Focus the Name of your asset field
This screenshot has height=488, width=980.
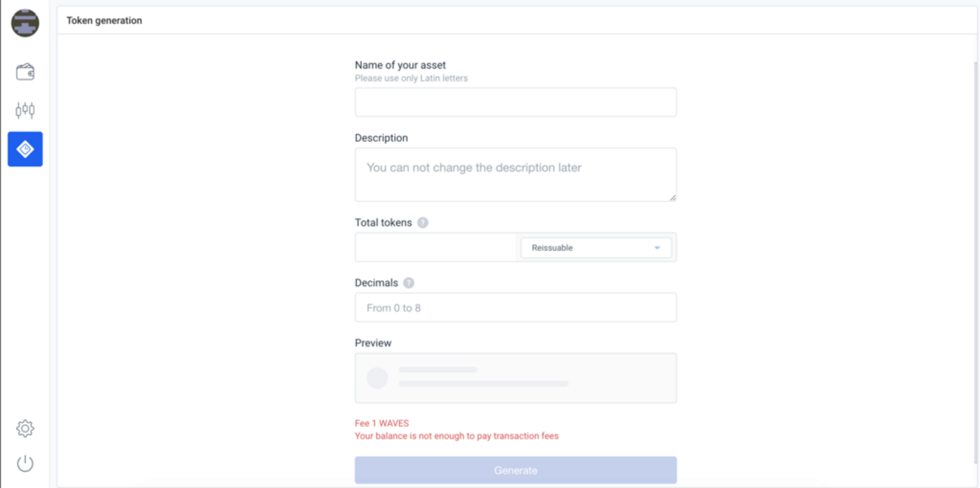coord(515,103)
